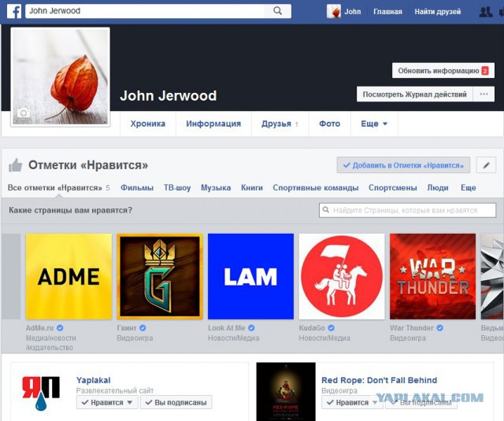Click the pencil edit icon in likes section

(x=487, y=165)
